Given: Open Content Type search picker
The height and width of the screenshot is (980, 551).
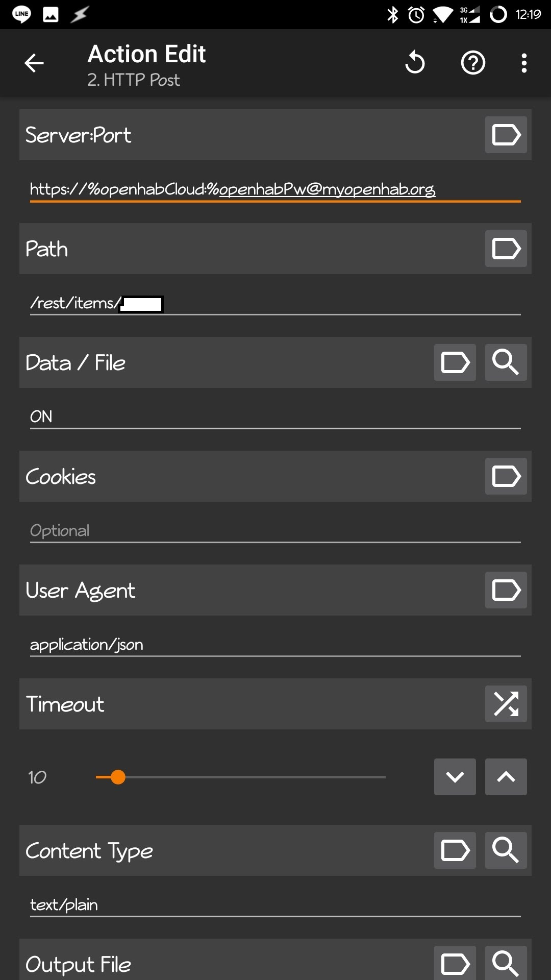Looking at the screenshot, I should (506, 850).
